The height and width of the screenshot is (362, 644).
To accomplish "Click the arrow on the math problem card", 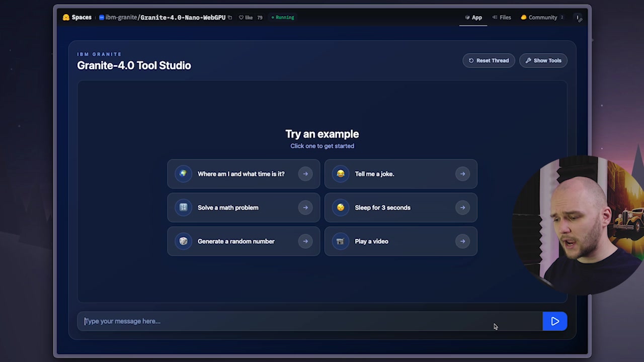I will tap(305, 207).
